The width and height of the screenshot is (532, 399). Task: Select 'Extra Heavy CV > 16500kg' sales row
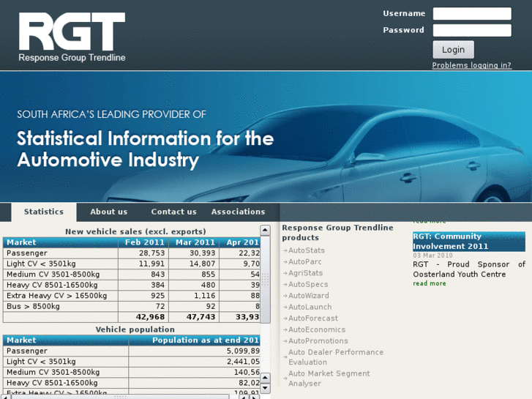[x=131, y=296]
